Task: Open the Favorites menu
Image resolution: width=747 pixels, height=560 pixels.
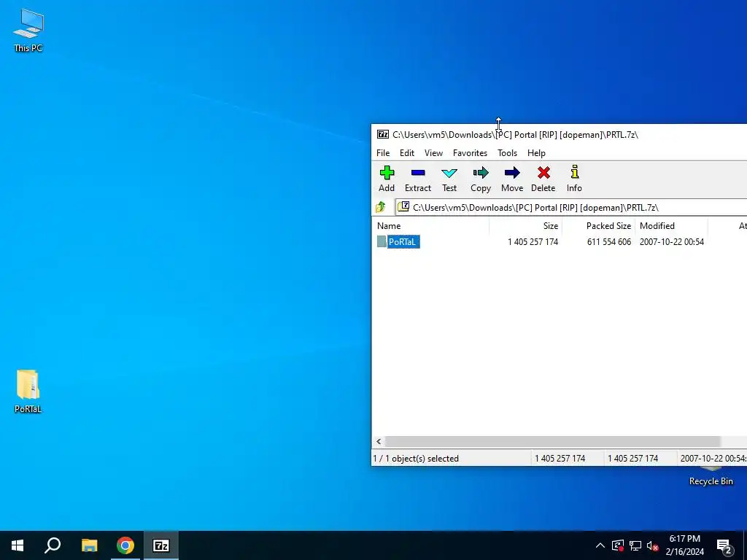Action: pyautogui.click(x=470, y=153)
